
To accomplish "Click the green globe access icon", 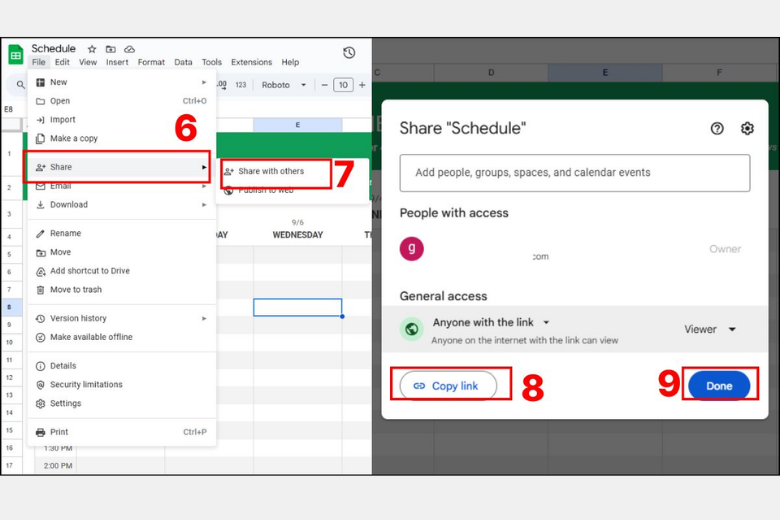I will 411,329.
